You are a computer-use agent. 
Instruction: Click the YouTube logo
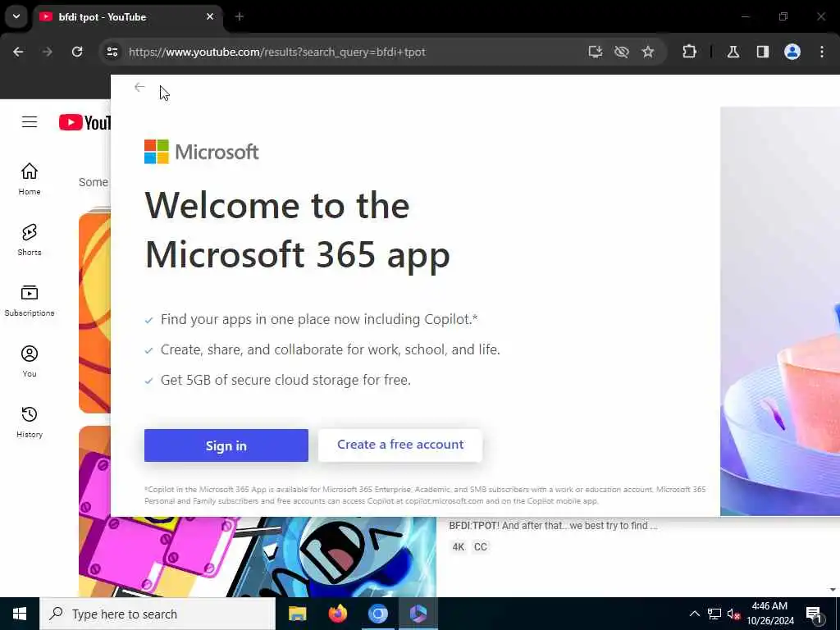(84, 122)
